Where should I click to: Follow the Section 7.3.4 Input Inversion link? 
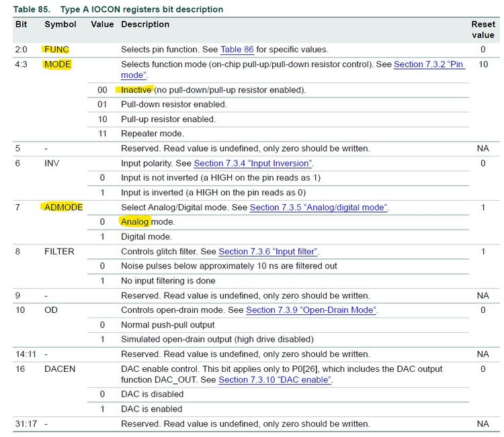point(253,163)
